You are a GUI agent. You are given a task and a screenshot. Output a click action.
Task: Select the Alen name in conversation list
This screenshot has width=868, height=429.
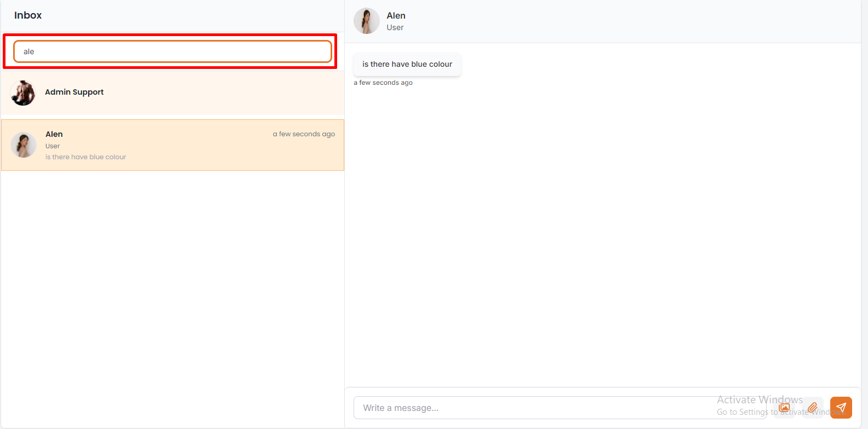click(x=54, y=134)
